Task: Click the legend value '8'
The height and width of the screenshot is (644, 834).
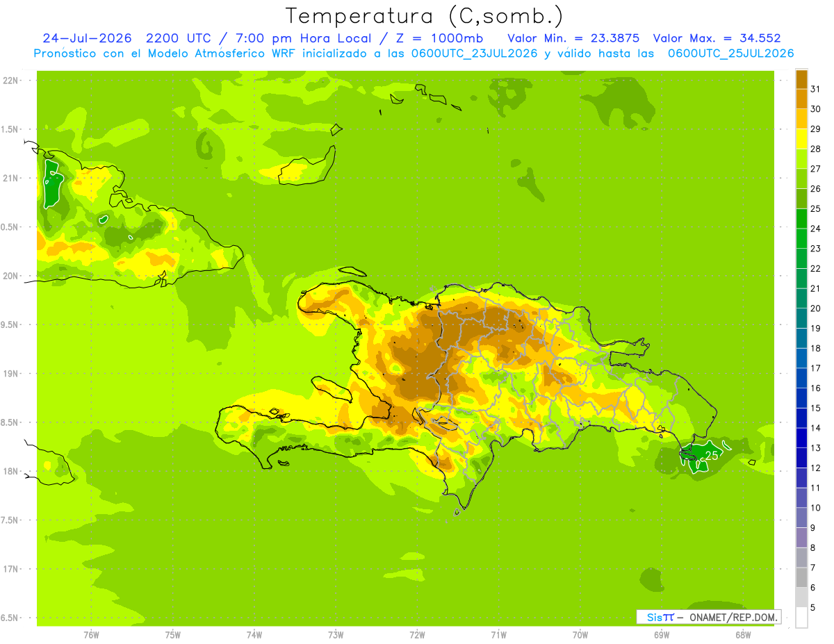Action: coord(813,547)
